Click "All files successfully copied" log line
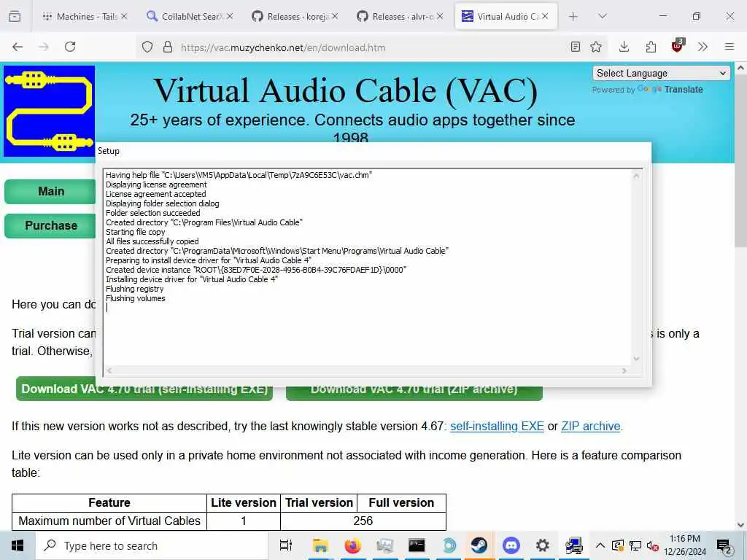Viewport: 747px width, 560px height. click(x=152, y=241)
